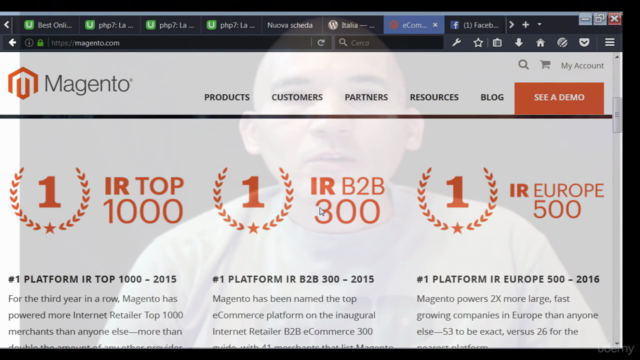This screenshot has width=640, height=360.
Task: Click the green padlock security icon
Action: [40, 42]
